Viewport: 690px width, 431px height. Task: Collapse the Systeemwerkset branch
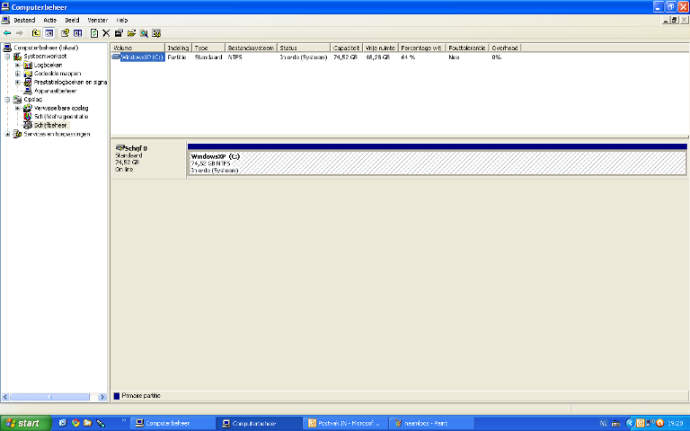coord(7,56)
